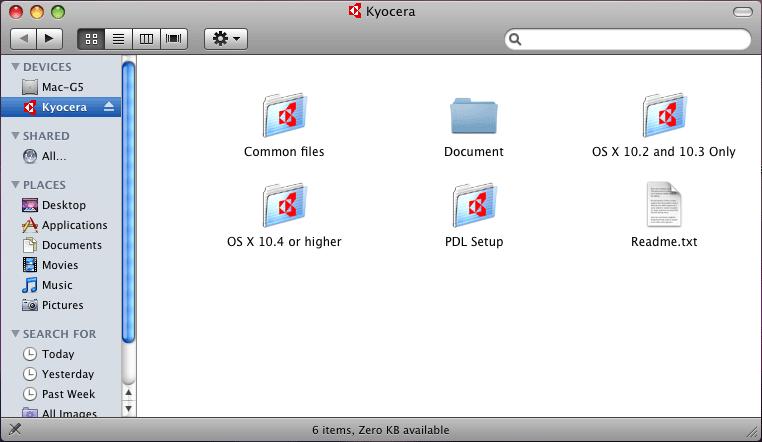The image size is (762, 442).
Task: Click the PDL Setup name label
Action: (x=474, y=241)
